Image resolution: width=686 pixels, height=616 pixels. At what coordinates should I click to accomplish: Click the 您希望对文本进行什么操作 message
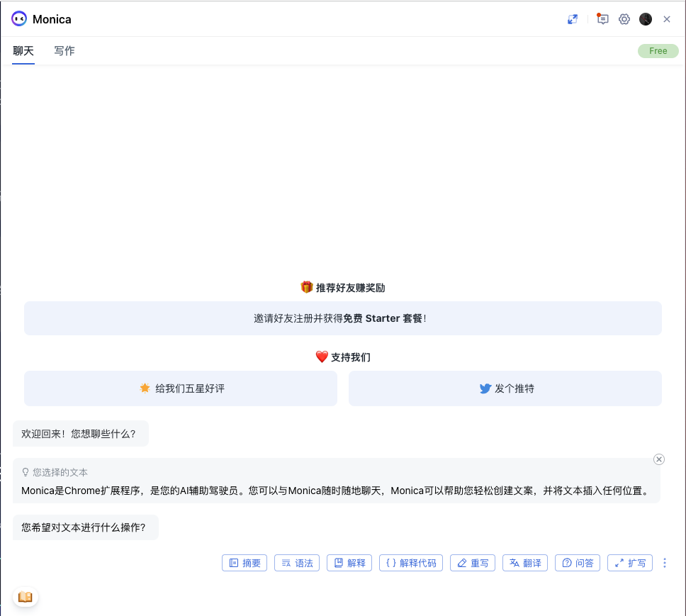point(85,527)
